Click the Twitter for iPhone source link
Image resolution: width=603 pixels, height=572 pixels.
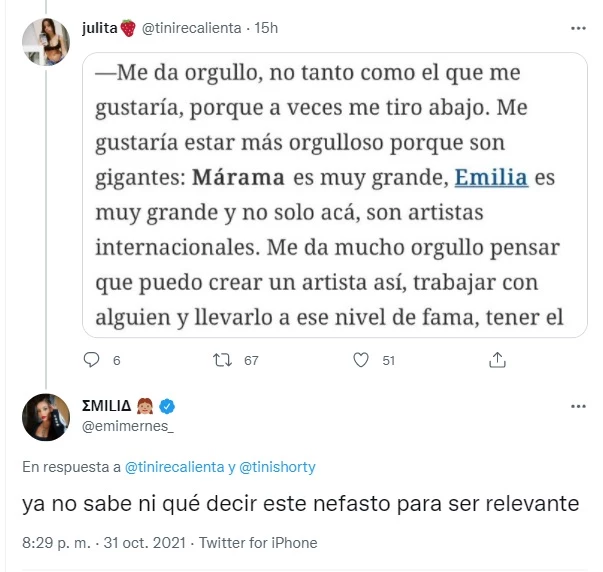click(x=258, y=543)
